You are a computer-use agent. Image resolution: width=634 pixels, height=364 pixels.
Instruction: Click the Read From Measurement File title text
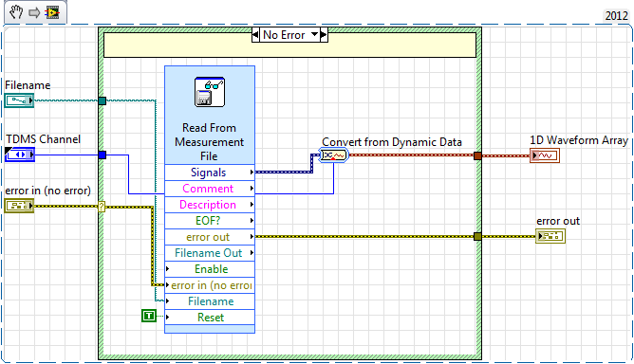point(210,142)
